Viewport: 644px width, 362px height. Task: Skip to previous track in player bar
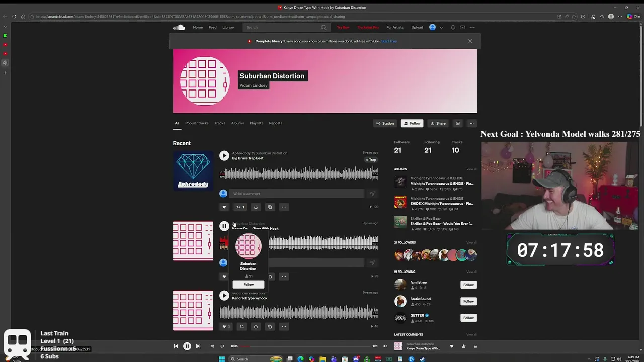click(x=176, y=346)
